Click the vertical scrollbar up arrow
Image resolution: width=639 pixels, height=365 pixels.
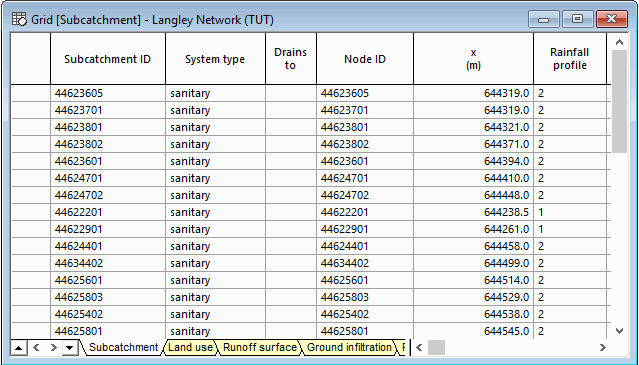[x=619, y=42]
